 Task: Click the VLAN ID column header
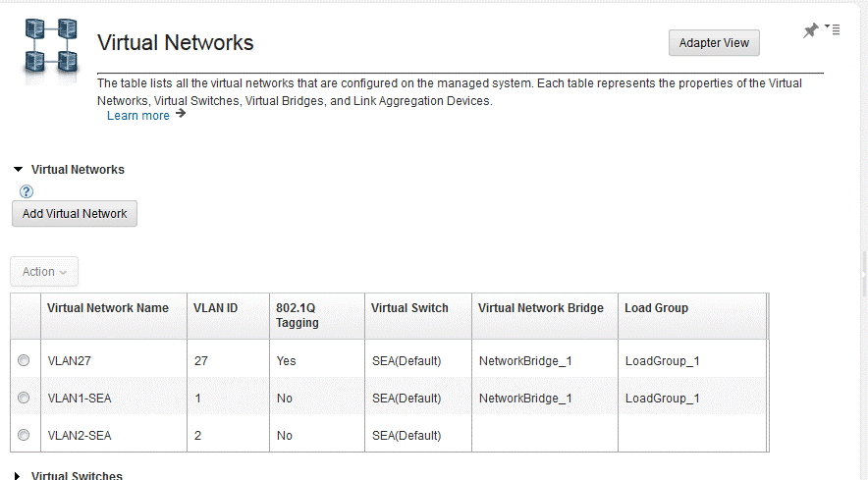click(216, 308)
